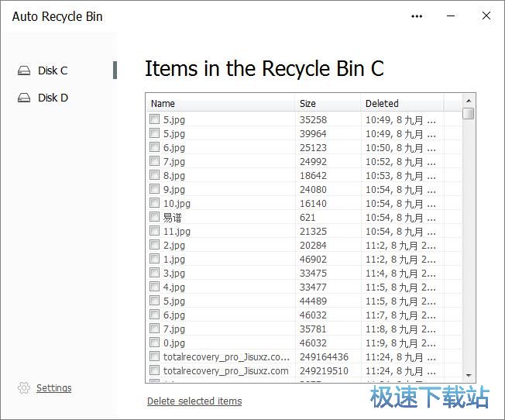Switch to Disk D in the sidebar
Viewport: 505px width, 420px height.
click(x=59, y=98)
